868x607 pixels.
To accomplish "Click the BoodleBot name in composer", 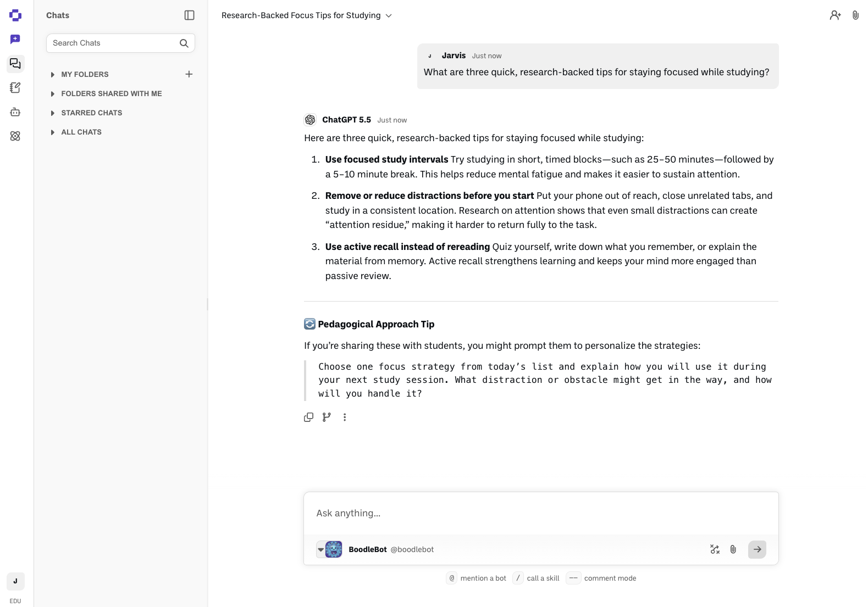I will (368, 549).
